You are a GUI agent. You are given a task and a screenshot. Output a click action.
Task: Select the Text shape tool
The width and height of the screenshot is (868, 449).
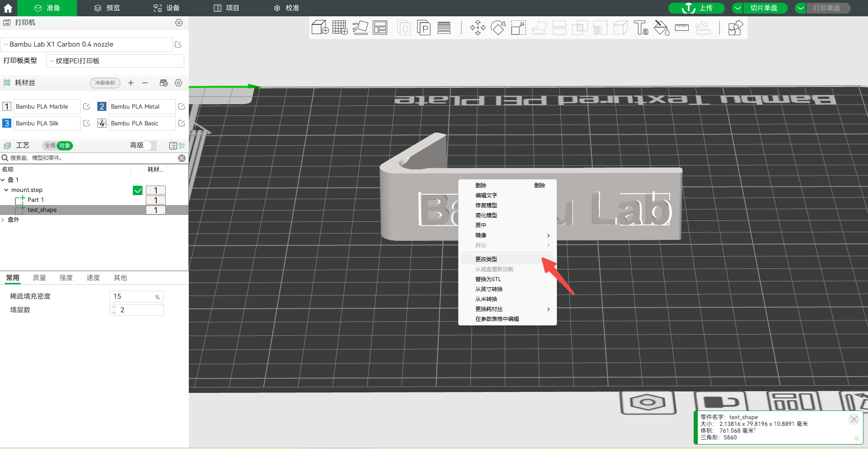click(x=641, y=28)
